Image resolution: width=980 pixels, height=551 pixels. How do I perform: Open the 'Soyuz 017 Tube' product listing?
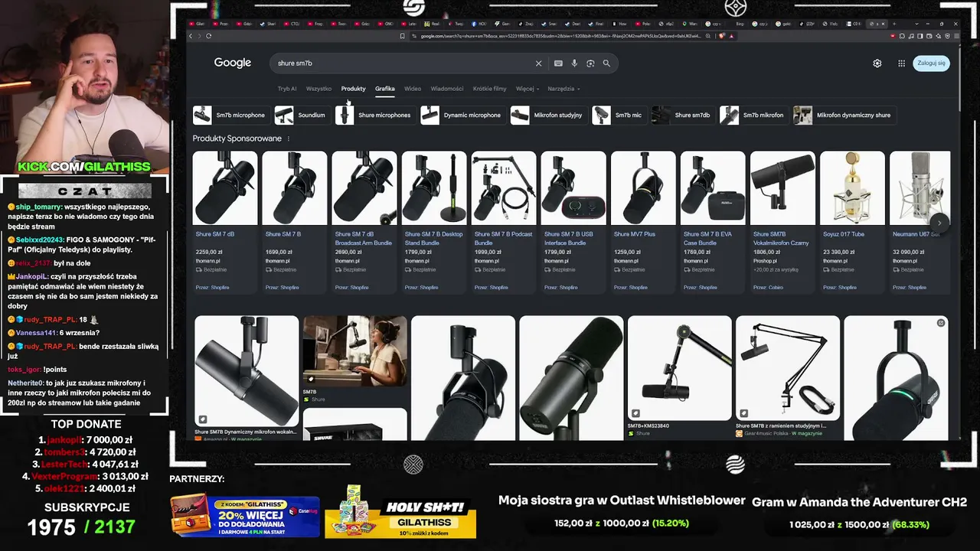[852, 223]
